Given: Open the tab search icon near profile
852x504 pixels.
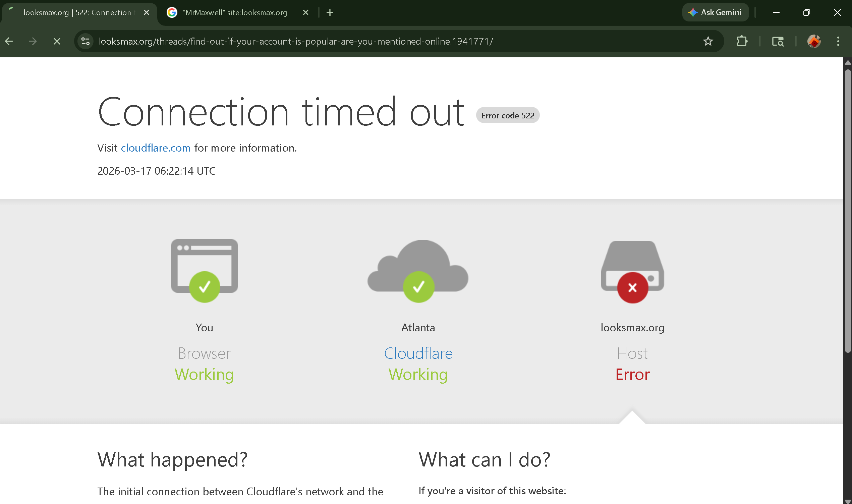Looking at the screenshot, I should pos(778,42).
